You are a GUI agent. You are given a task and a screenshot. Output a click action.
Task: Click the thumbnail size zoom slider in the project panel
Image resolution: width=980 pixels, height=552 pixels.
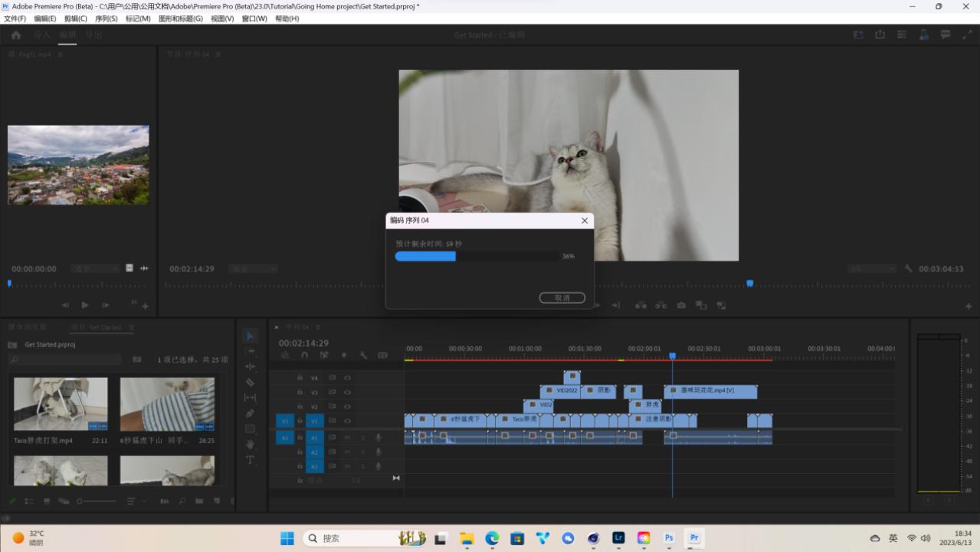[x=80, y=501]
